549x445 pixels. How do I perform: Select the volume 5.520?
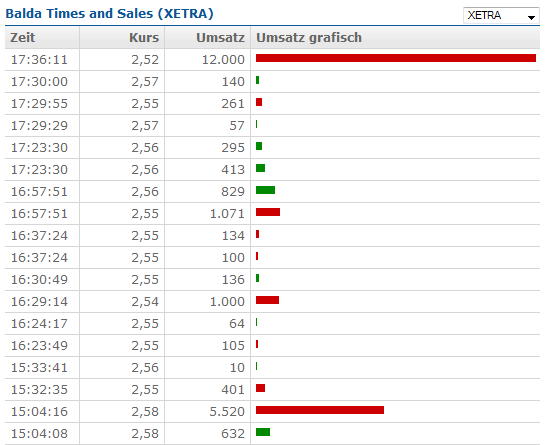(x=227, y=412)
